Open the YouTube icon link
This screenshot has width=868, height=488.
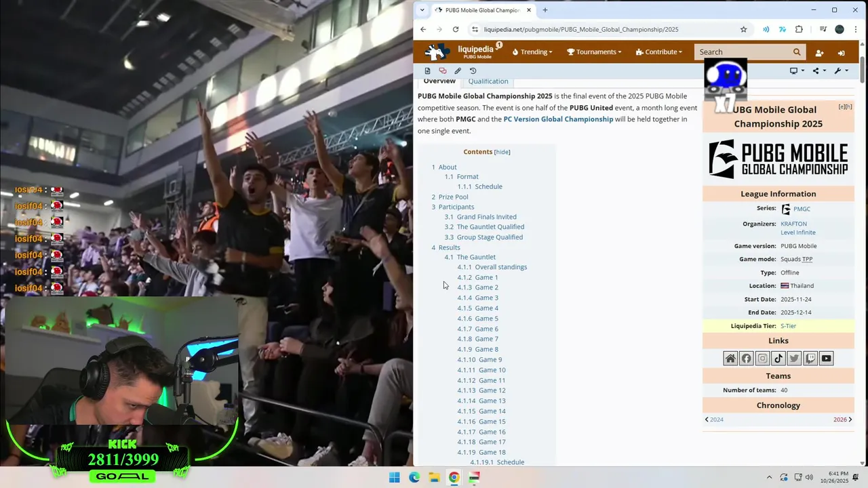(x=826, y=359)
